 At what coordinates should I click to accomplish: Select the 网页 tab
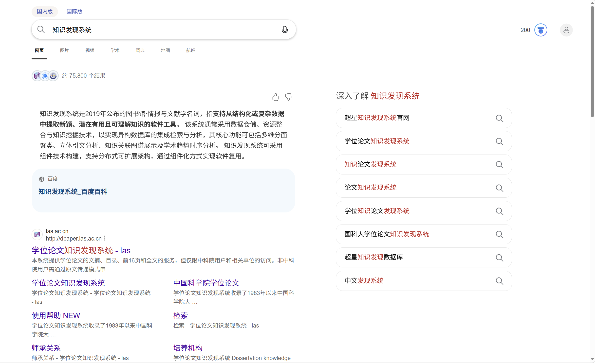pos(39,51)
